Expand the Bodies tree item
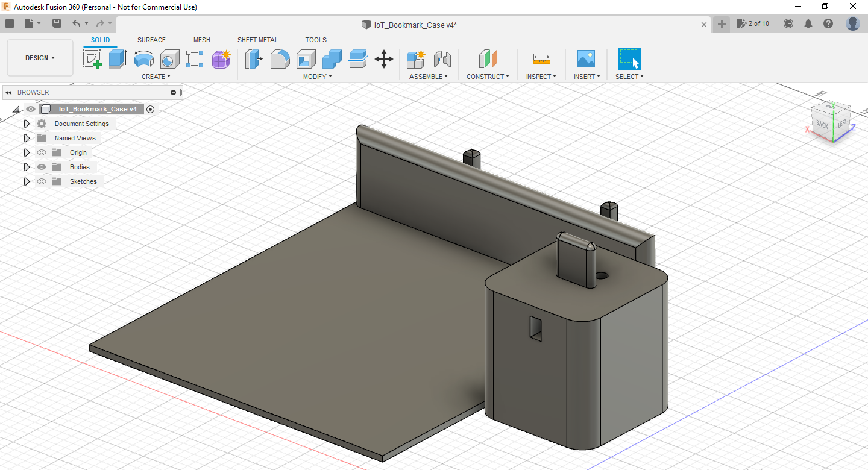Viewport: 868px width, 470px height. (27, 167)
